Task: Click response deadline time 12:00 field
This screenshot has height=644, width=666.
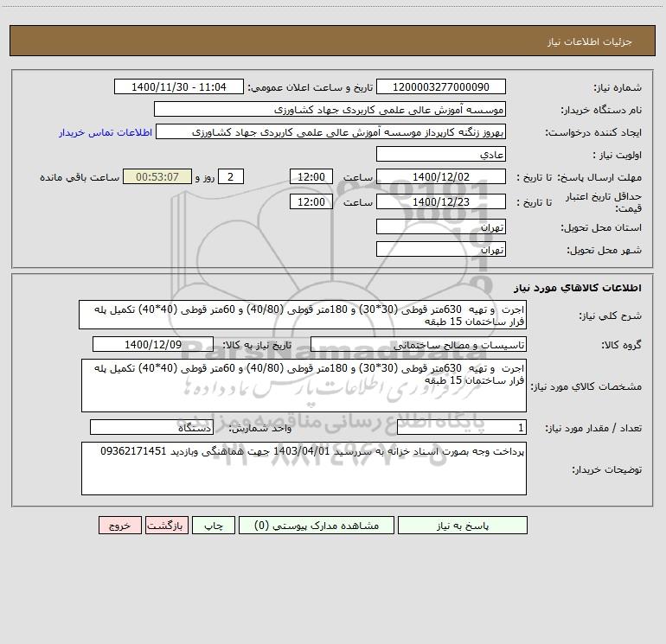Action: coord(311,176)
